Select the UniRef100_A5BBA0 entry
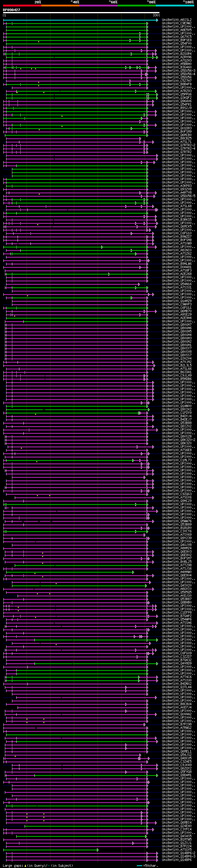 click(177, 64)
